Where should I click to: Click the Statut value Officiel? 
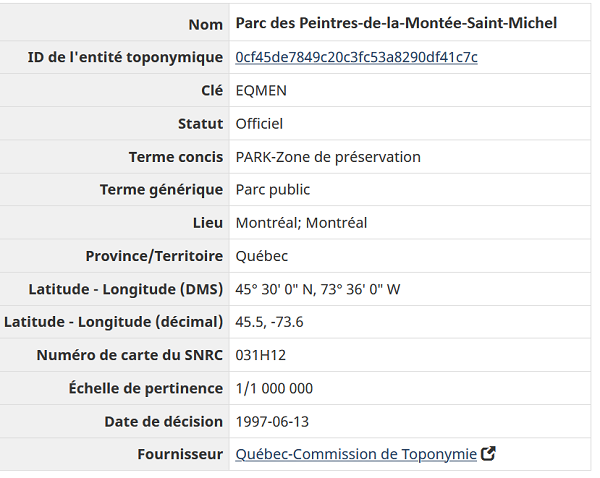point(259,124)
